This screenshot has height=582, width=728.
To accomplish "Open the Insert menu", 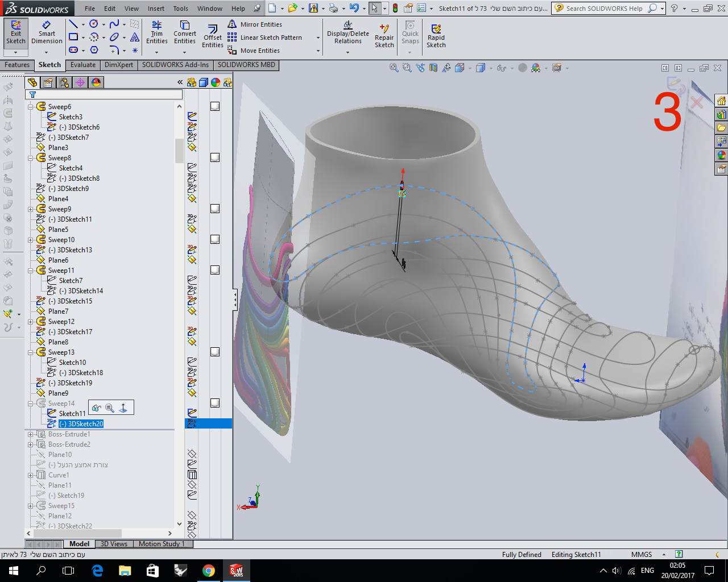I will pyautogui.click(x=156, y=9).
